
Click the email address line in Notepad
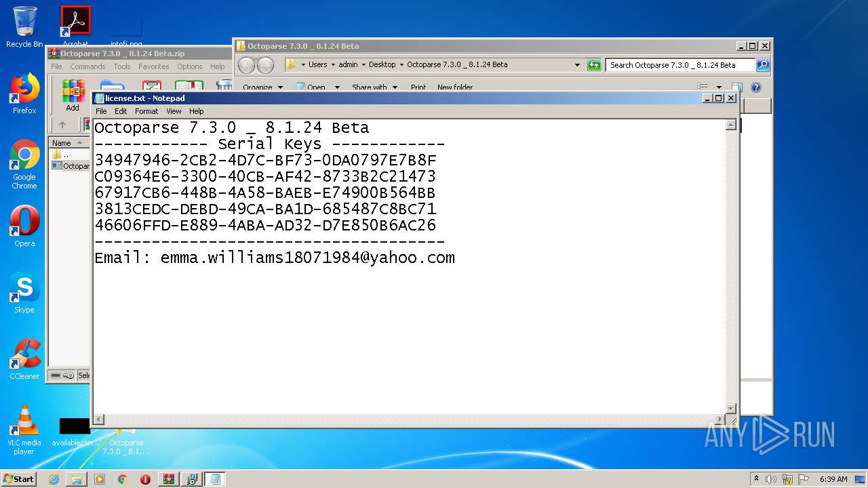(x=275, y=258)
